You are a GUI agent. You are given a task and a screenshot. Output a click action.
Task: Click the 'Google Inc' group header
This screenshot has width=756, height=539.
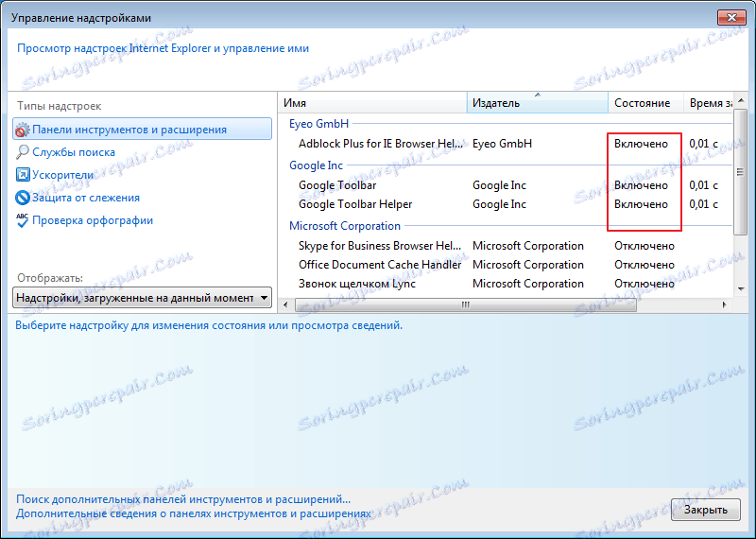pos(316,165)
